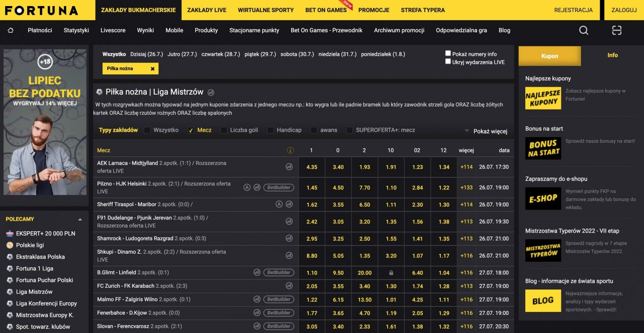The image size is (644, 333).
Task: Click the Fortuna logo
Action: [x=41, y=10]
